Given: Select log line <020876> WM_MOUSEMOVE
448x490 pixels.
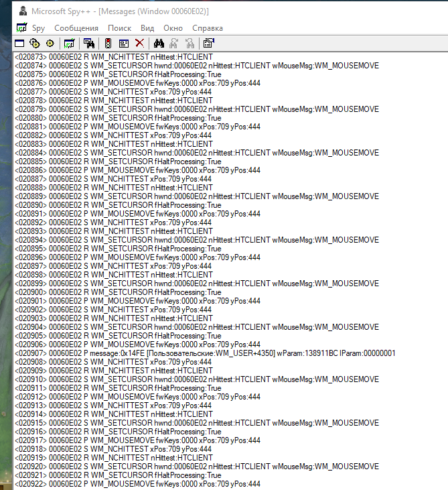Looking at the screenshot, I should coord(138,83).
